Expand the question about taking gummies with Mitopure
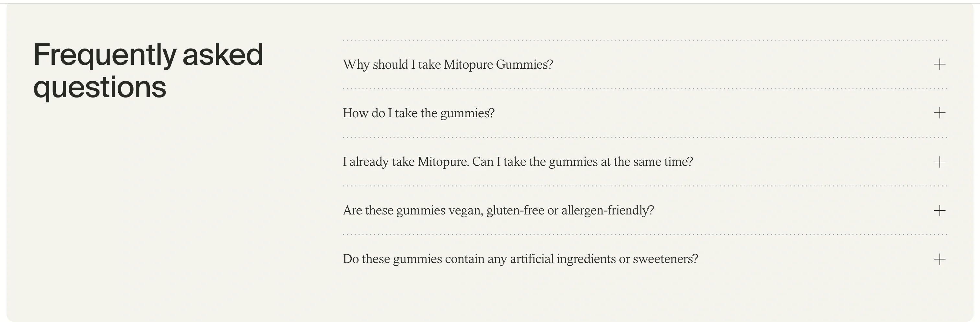Image resolution: width=980 pixels, height=322 pixels. click(x=518, y=161)
